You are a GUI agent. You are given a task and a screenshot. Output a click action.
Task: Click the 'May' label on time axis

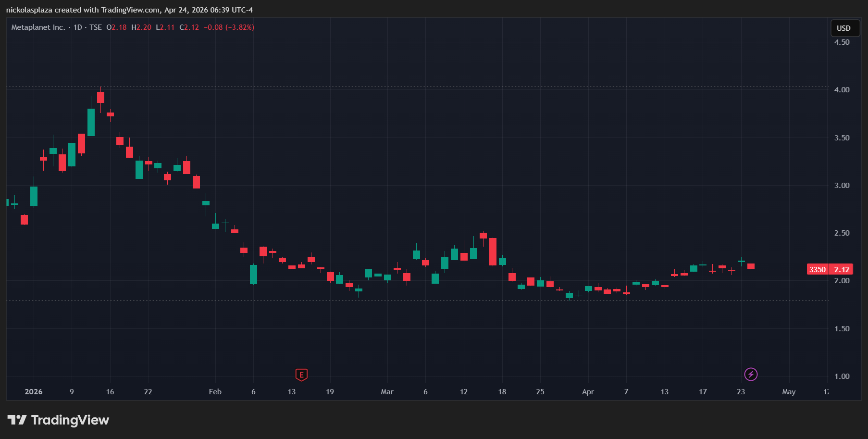[x=789, y=392]
